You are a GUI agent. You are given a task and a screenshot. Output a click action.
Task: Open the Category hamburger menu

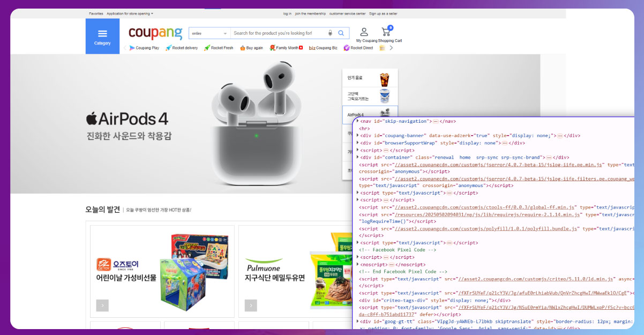102,33
